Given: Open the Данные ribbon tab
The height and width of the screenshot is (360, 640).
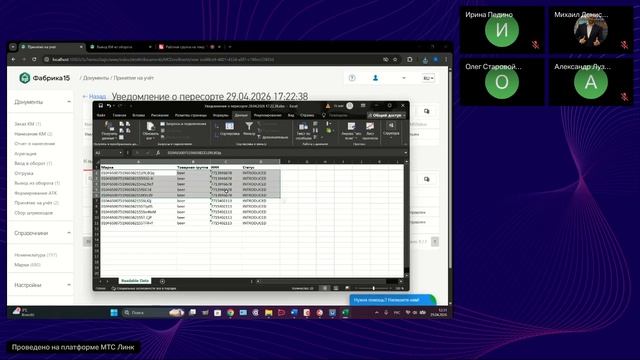Looking at the screenshot, I should pyautogui.click(x=241, y=116).
